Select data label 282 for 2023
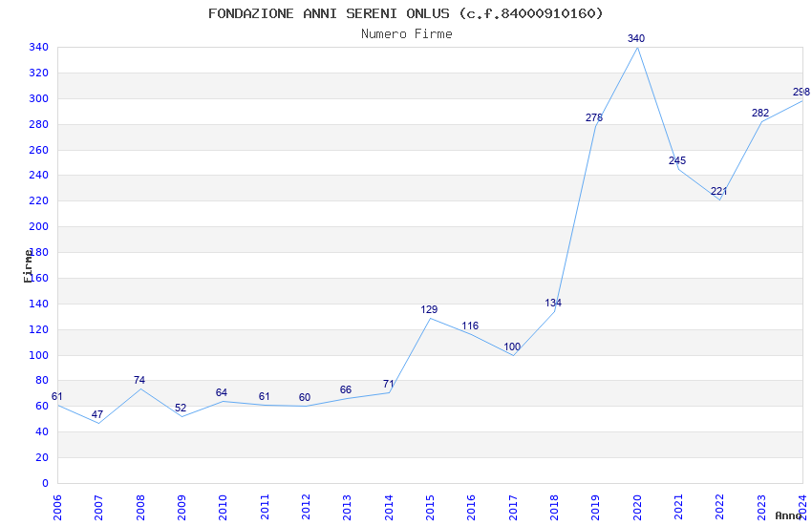 [x=760, y=113]
